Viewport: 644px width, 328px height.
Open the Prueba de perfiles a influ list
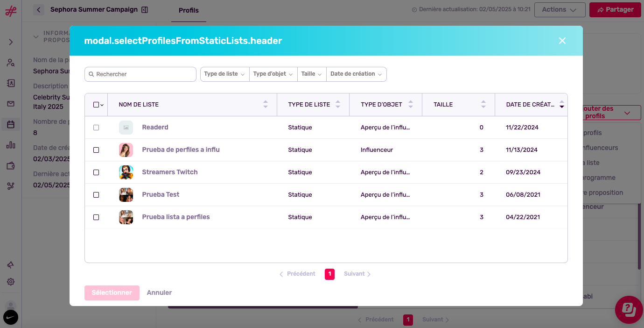point(181,150)
